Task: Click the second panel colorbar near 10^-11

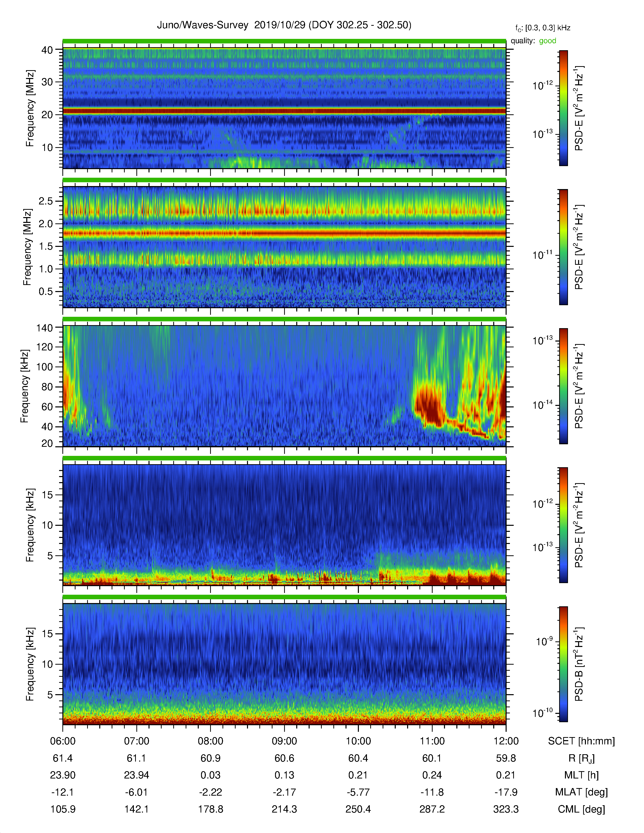Action: (563, 255)
